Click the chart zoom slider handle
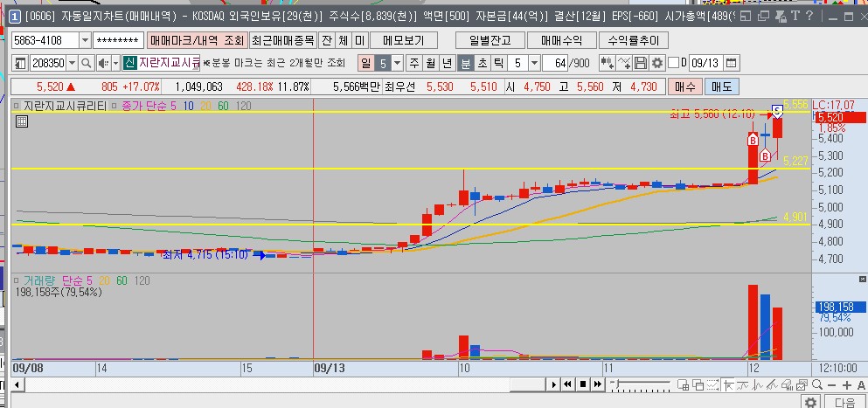 616,384
